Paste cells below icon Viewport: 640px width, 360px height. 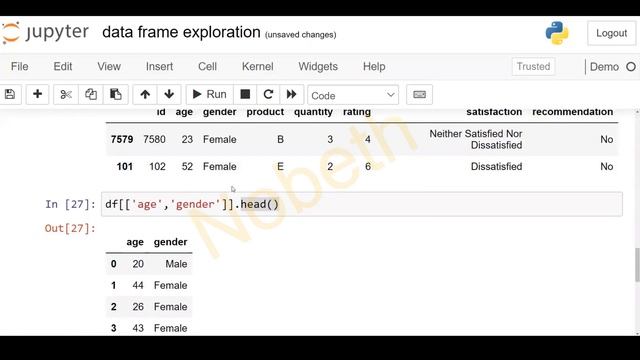tap(116, 95)
